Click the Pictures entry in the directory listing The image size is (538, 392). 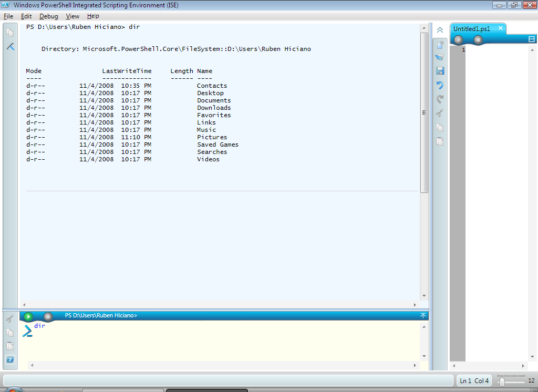tap(212, 137)
